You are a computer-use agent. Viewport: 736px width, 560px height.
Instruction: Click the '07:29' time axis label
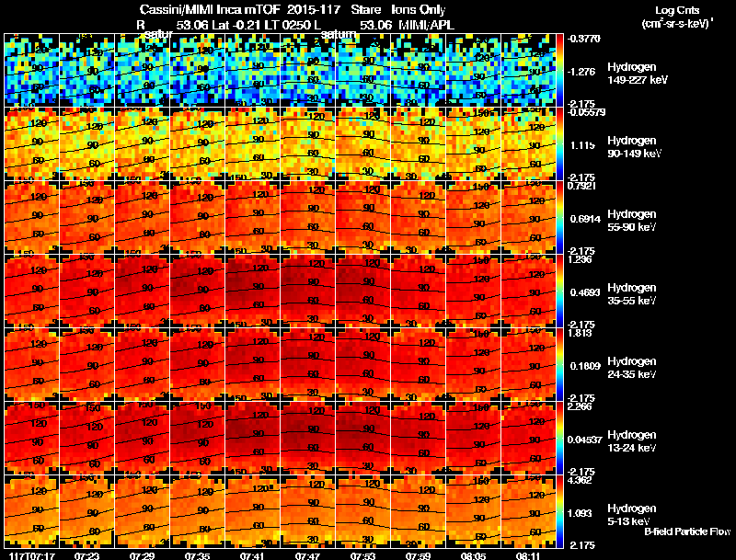click(143, 555)
